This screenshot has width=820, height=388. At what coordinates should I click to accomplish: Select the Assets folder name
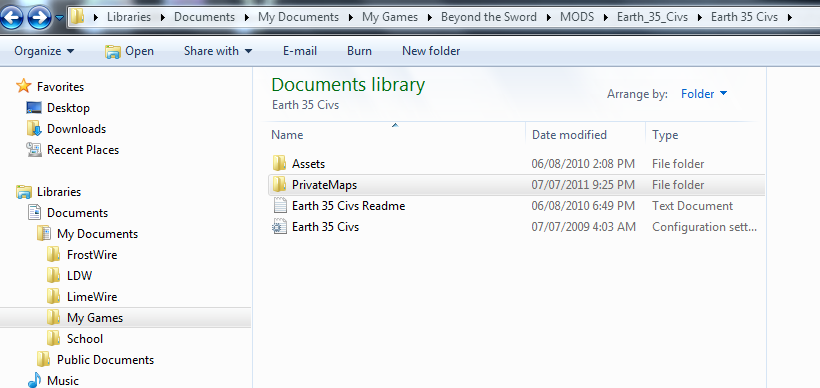[309, 164]
